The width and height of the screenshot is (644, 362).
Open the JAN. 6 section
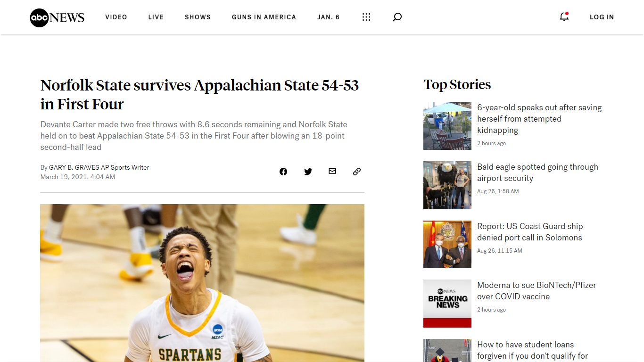[329, 17]
